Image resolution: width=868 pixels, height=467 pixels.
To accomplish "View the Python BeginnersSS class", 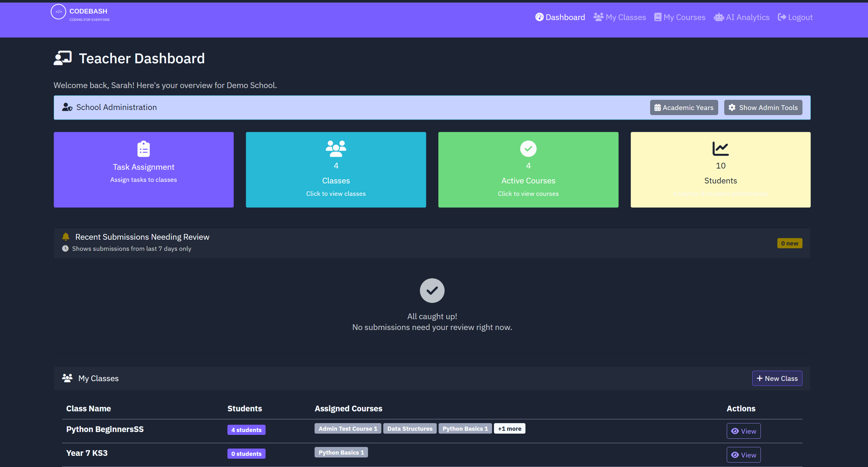I will pyautogui.click(x=743, y=431).
